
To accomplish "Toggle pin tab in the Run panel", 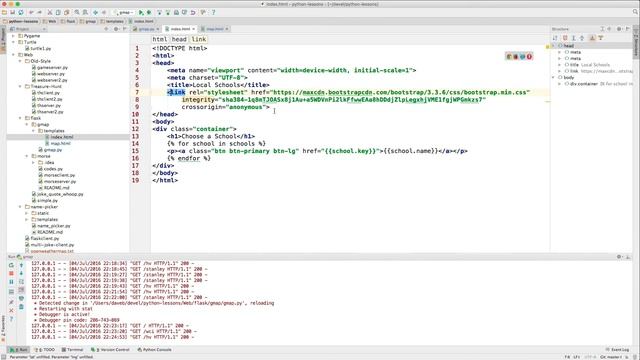I will [11, 302].
